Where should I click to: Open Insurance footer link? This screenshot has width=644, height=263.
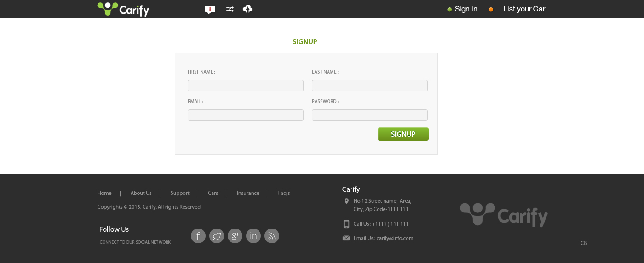[248, 194]
